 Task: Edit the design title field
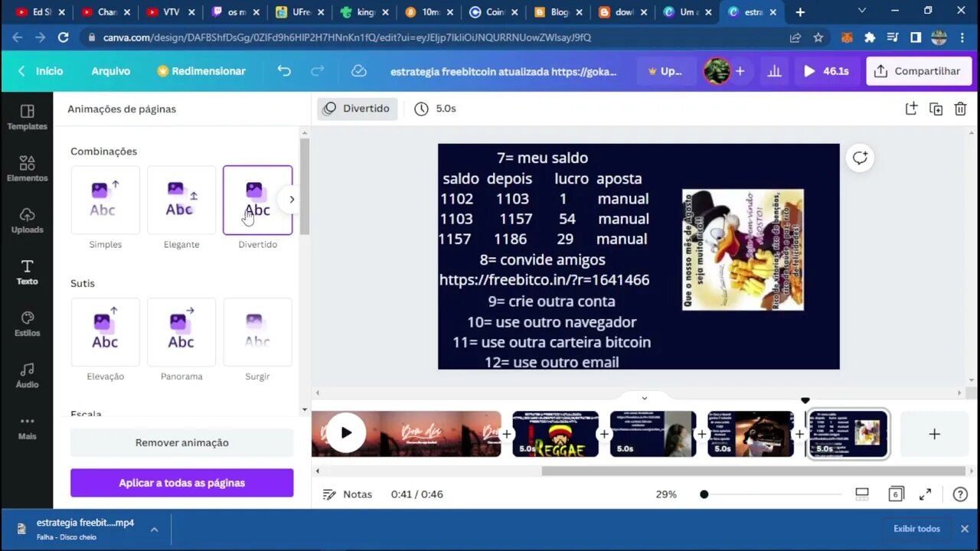tap(503, 70)
